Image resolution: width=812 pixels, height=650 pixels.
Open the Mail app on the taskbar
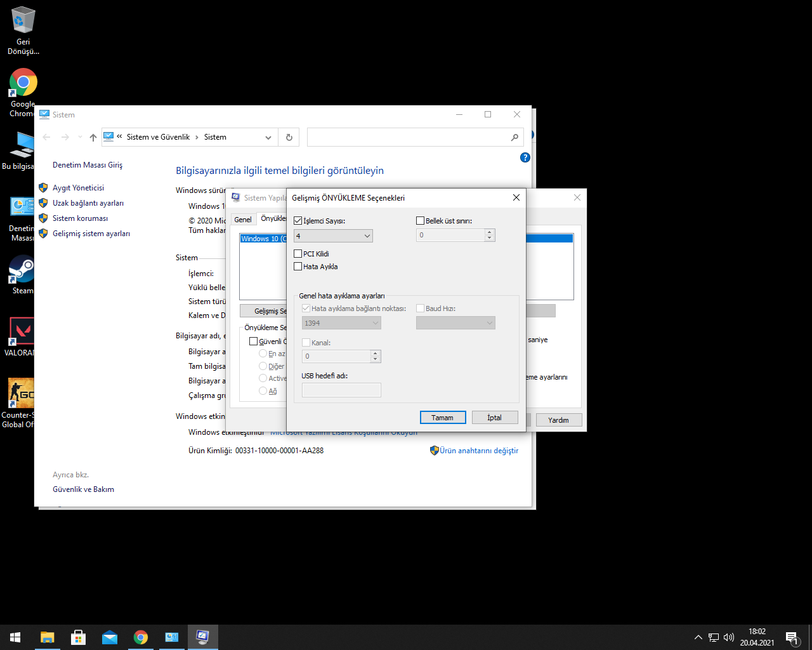[x=110, y=637]
